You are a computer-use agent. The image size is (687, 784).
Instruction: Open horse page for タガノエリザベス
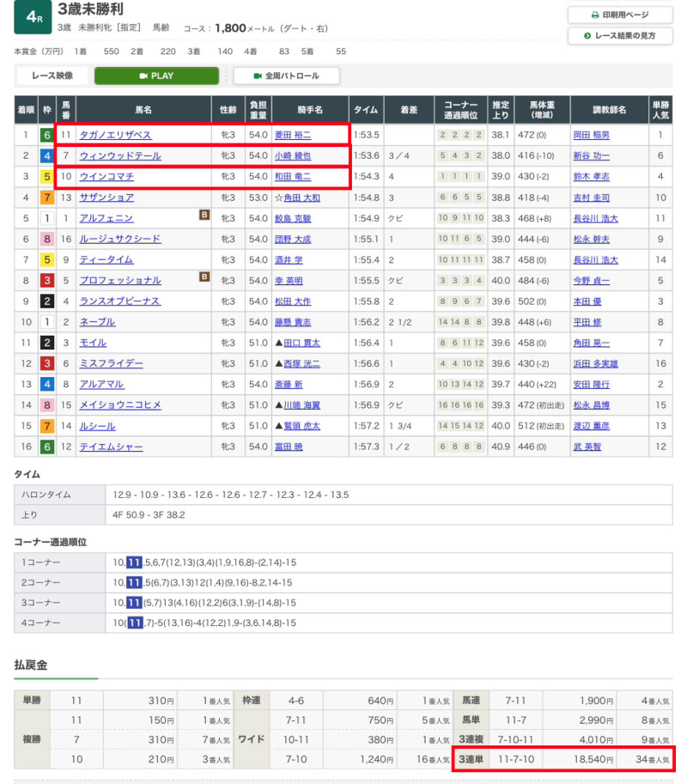[115, 135]
